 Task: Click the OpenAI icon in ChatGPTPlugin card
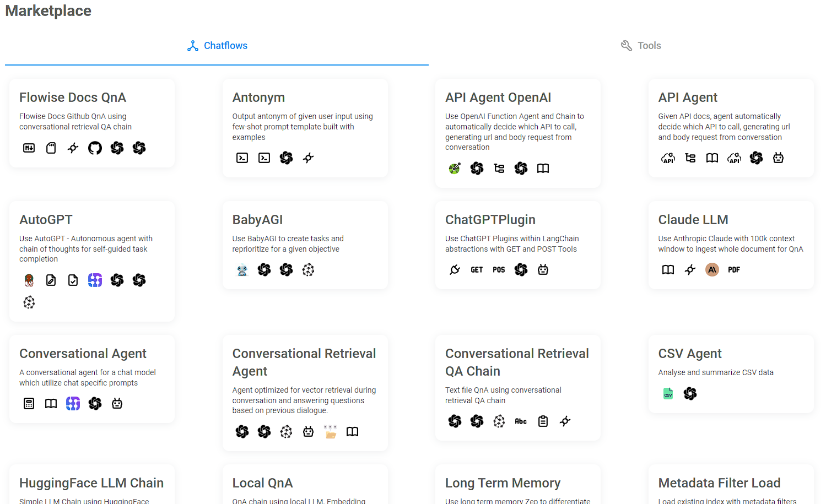point(521,270)
